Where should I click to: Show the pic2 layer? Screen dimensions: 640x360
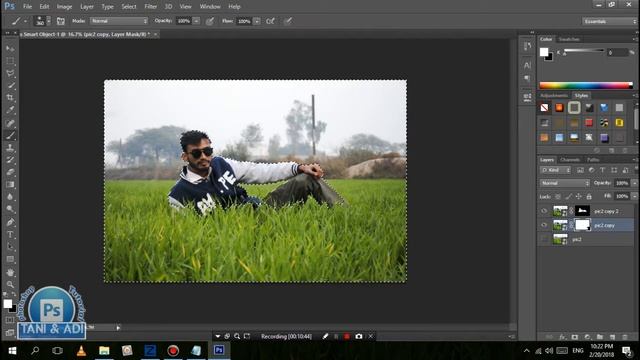[x=544, y=239]
